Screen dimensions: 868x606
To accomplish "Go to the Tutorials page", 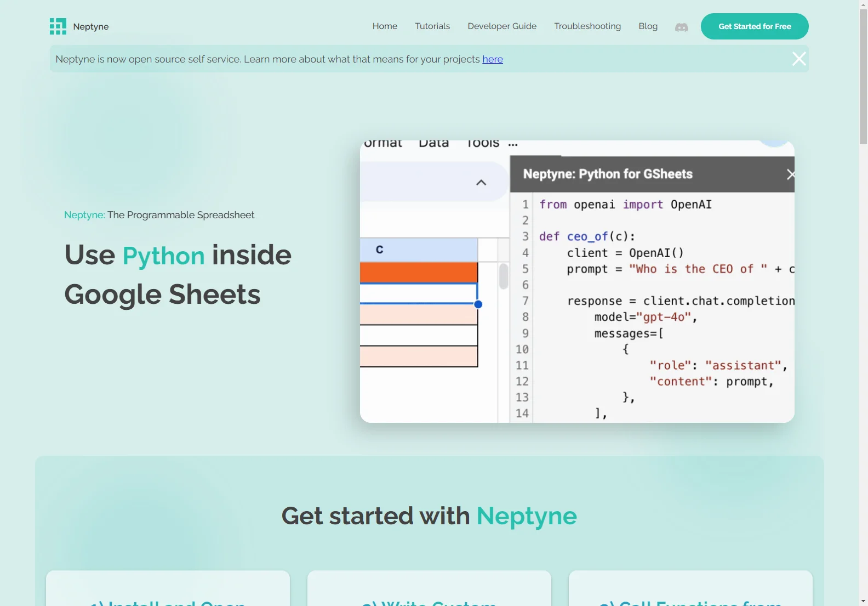I will click(x=432, y=26).
